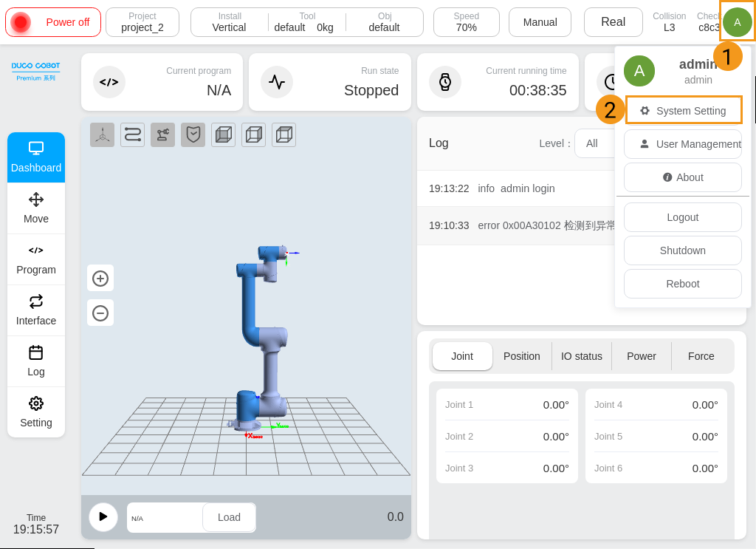Viewport: 756px width, 549px height.
Task: Switch to the IO status tab
Action: point(582,356)
